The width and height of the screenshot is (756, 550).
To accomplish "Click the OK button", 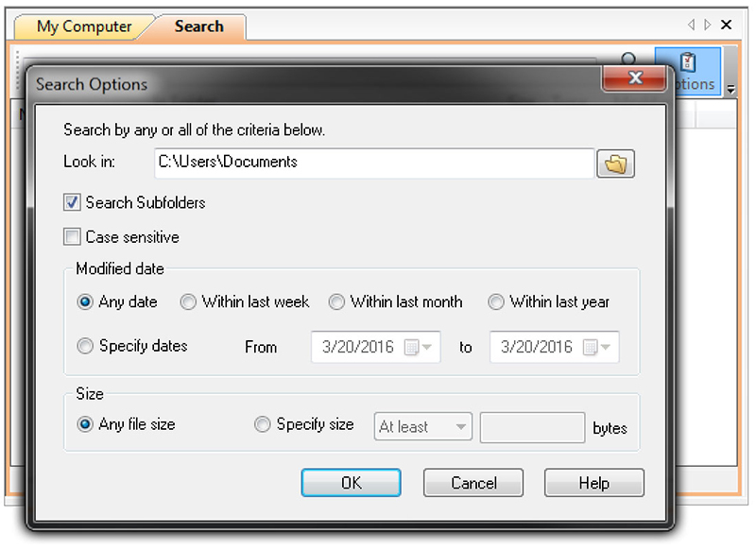I will click(x=351, y=483).
